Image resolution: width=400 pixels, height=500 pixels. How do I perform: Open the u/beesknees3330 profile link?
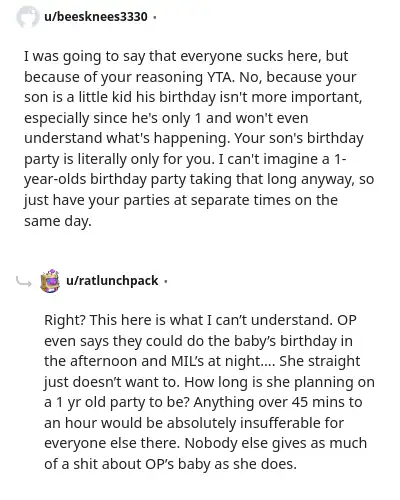tap(96, 16)
